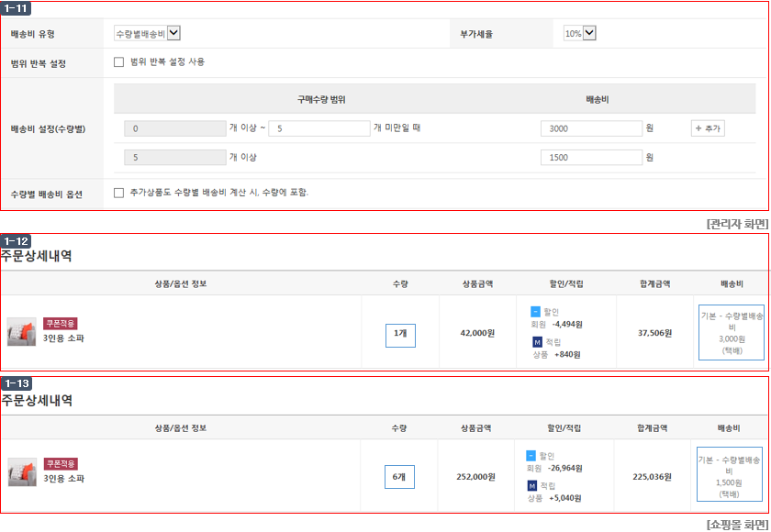The height and width of the screenshot is (532, 771).
Task: Open the 부가세율 dropdown showing 10%
Action: click(x=580, y=33)
